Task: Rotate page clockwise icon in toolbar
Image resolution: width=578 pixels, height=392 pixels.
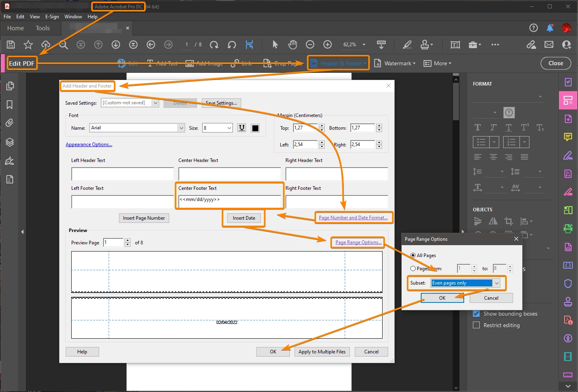Action: pyautogui.click(x=214, y=45)
